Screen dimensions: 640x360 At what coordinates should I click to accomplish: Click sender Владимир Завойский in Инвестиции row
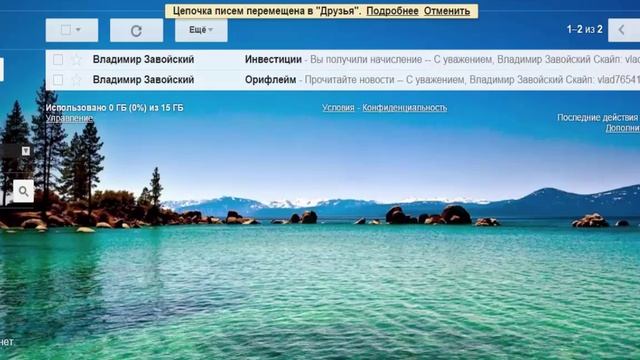pyautogui.click(x=143, y=60)
